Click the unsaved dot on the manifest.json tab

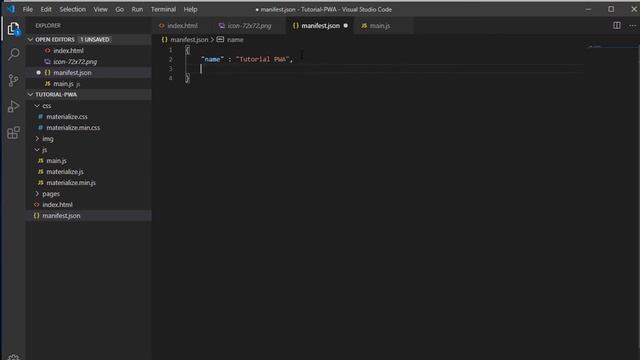pos(346,25)
